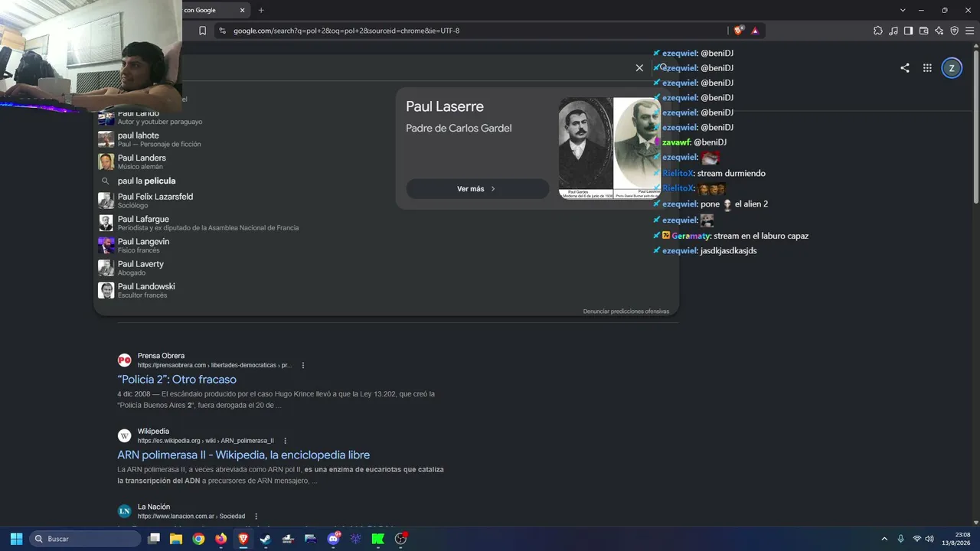This screenshot has height=551, width=980.
Task: Open the Kick app on the taskbar
Action: point(377,539)
